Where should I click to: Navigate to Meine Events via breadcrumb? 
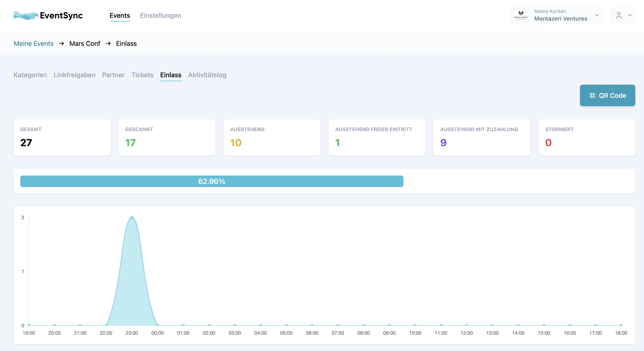(33, 44)
